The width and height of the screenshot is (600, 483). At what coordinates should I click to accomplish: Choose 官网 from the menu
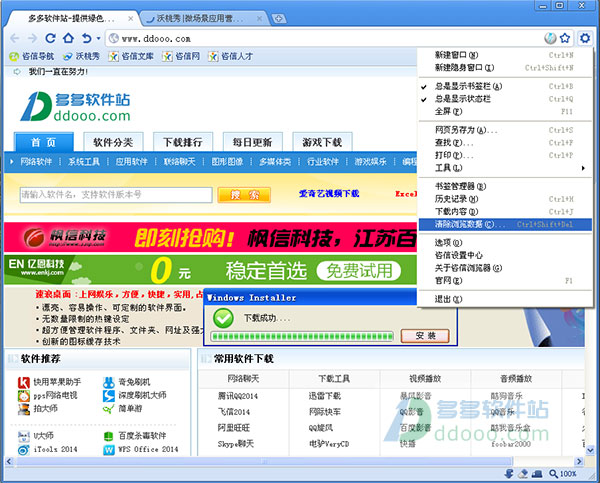[x=505, y=281]
